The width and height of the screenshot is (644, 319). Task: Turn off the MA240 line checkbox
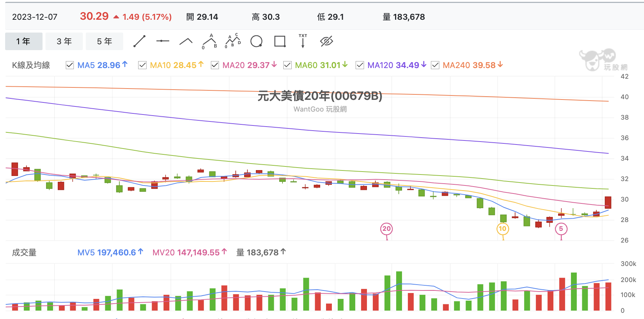pyautogui.click(x=435, y=65)
